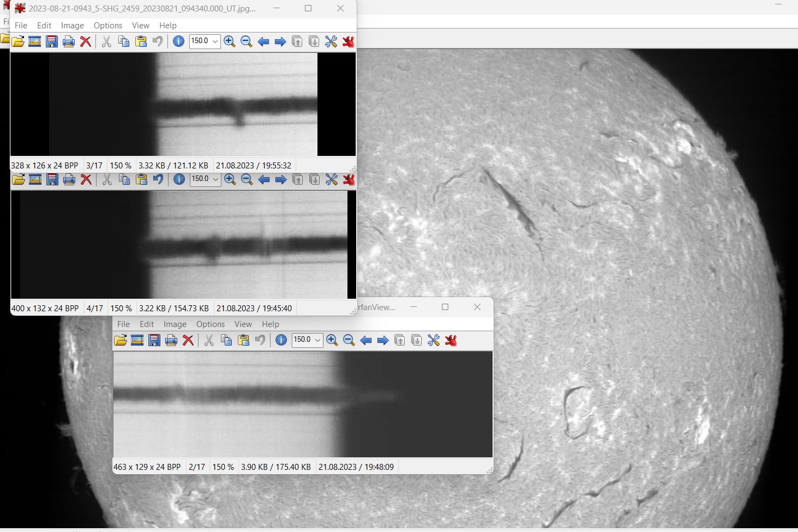798x532 pixels.
Task: Go to next image in the 3/17 window
Action: point(280,41)
